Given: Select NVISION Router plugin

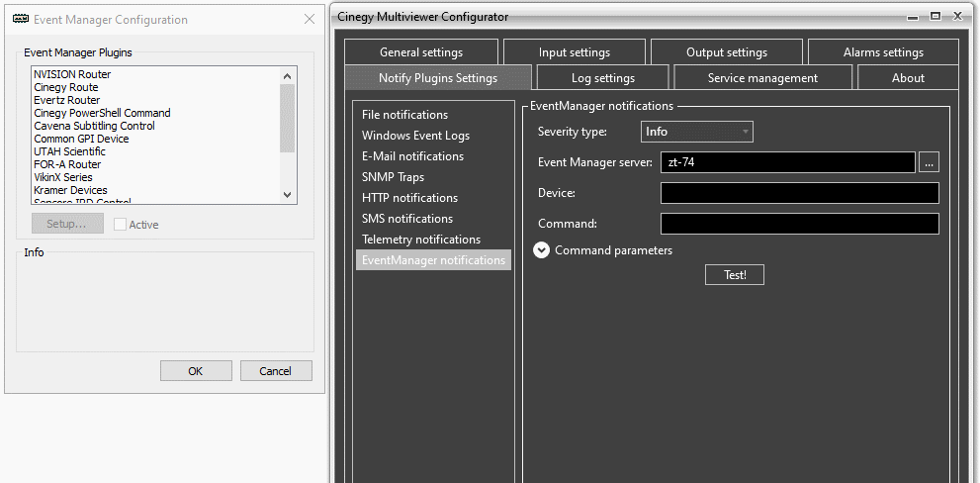Looking at the screenshot, I should [155, 74].
